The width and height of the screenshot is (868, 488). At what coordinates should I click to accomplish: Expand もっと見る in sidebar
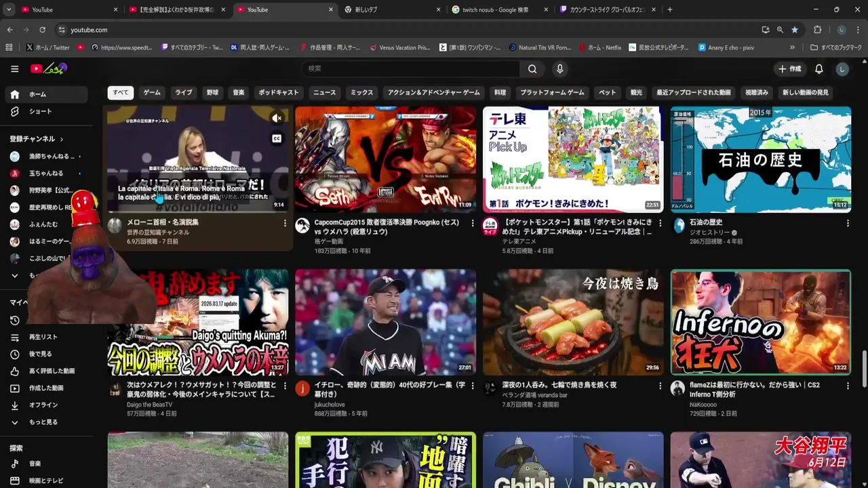coord(45,422)
